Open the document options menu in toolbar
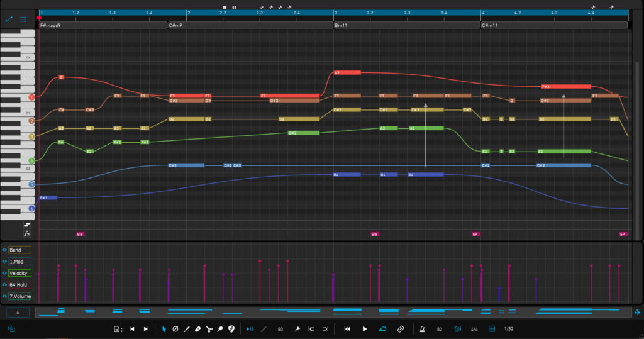 pyautogui.click(x=118, y=329)
